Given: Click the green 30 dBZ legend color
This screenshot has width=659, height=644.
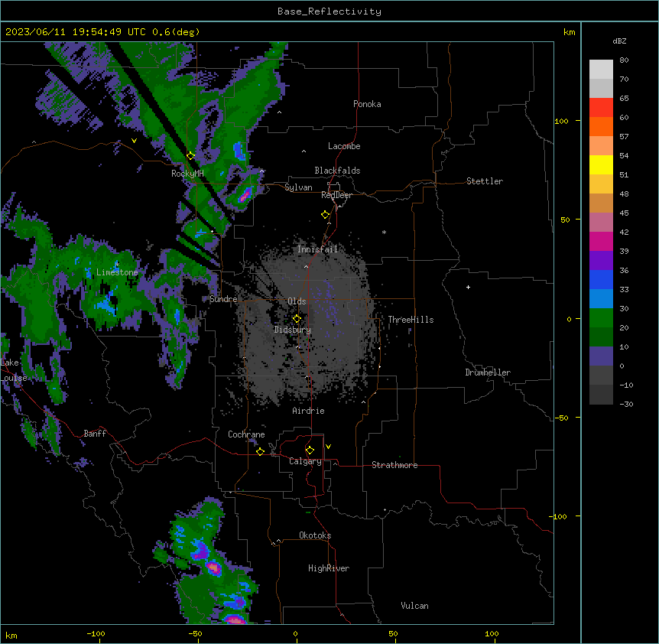Looking at the screenshot, I should click(x=601, y=318).
